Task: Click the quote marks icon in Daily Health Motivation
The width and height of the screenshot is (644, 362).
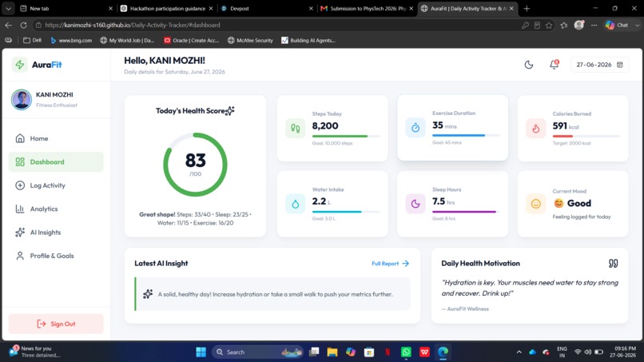Action: point(613,264)
